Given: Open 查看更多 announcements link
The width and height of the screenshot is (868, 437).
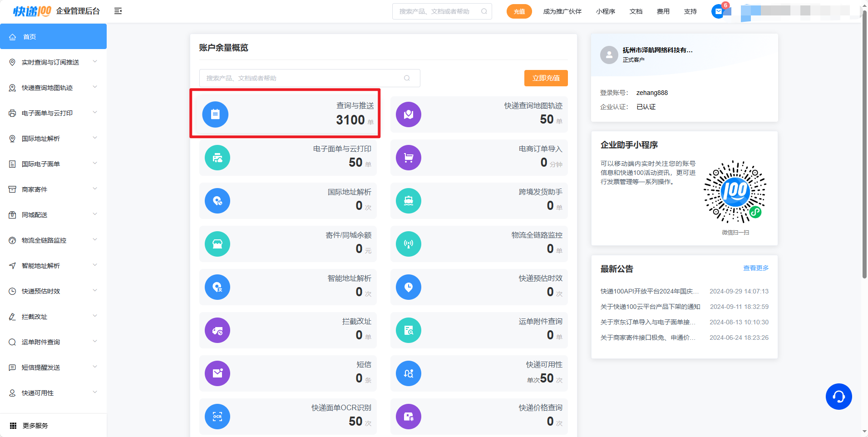Looking at the screenshot, I should coord(756,268).
